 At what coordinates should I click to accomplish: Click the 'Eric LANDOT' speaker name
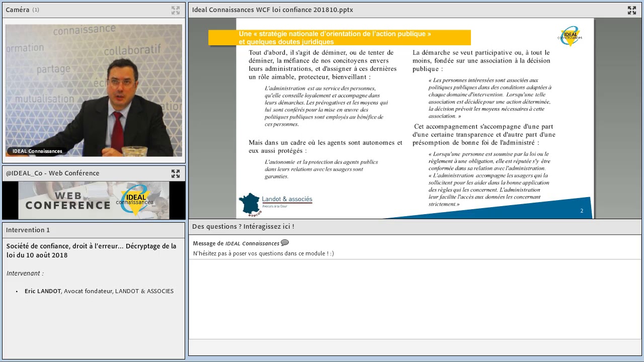[43, 291]
